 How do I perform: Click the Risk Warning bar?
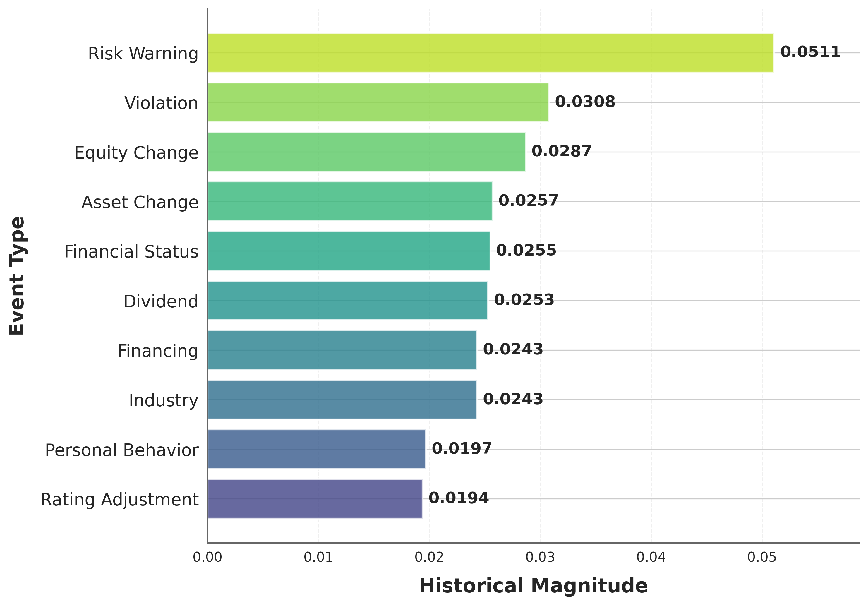pos(490,53)
